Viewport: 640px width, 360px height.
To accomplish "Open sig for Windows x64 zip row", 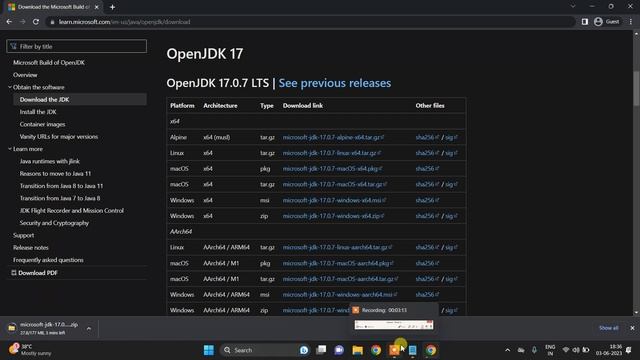I will click(x=451, y=216).
